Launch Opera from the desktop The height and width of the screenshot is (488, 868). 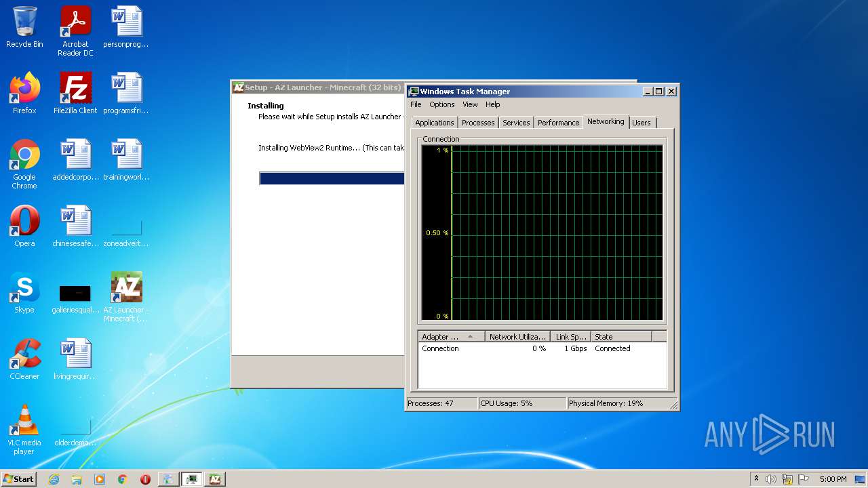pyautogui.click(x=24, y=226)
